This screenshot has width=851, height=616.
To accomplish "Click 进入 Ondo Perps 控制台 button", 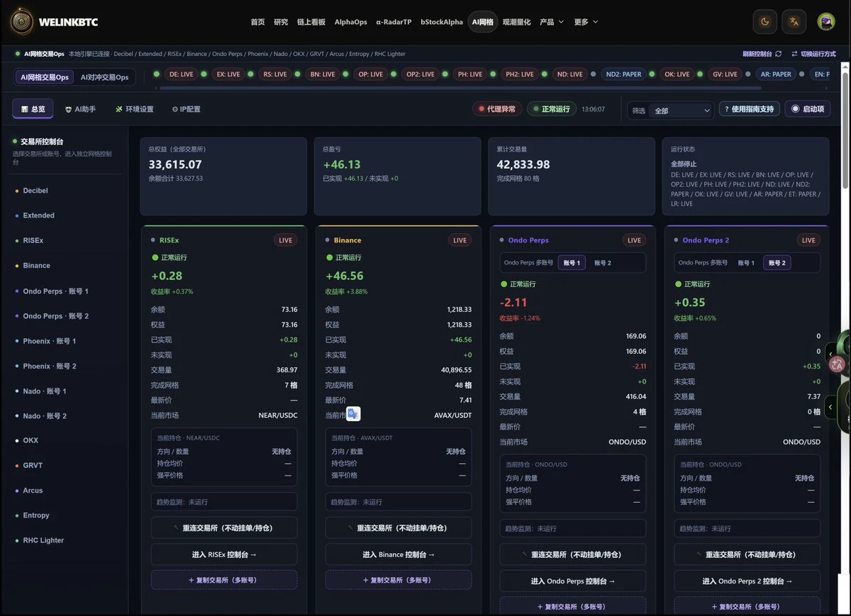I will (573, 581).
